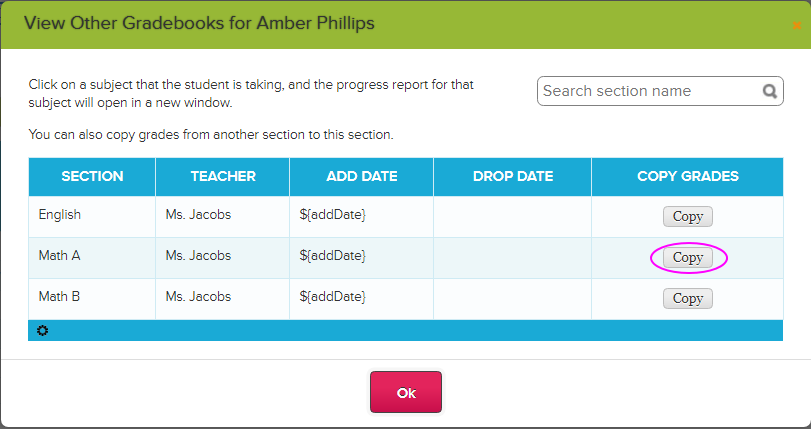The image size is (811, 429).
Task: Close the gradebooks dialog with X
Action: [796, 25]
